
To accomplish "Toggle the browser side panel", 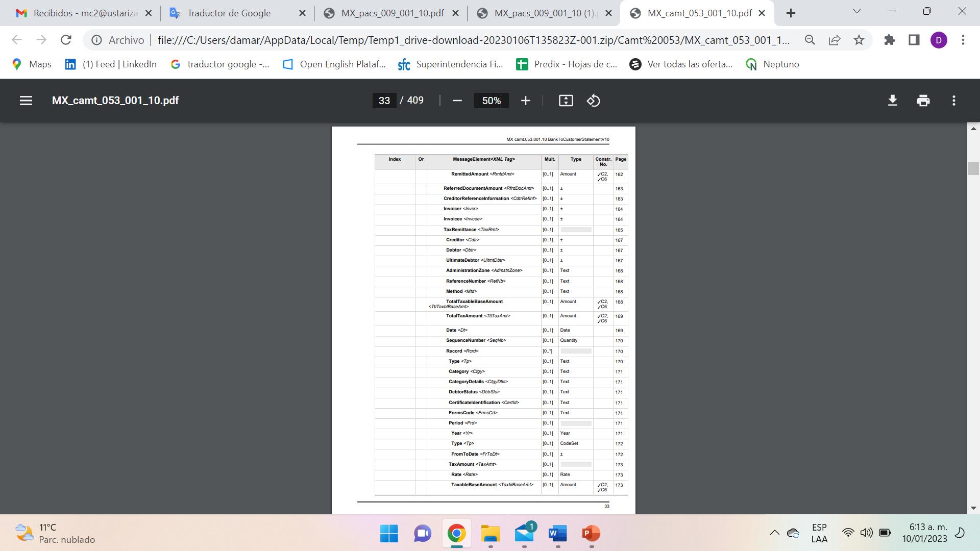I will [x=914, y=40].
